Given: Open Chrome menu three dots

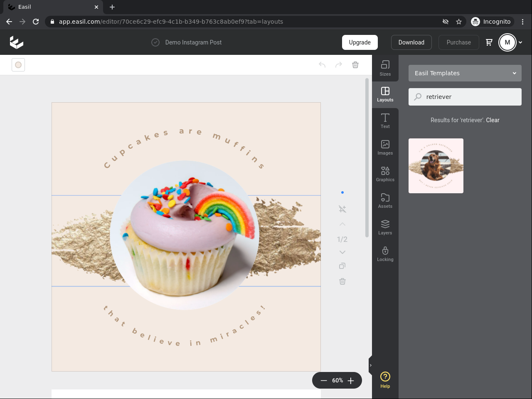Looking at the screenshot, I should click(522, 22).
